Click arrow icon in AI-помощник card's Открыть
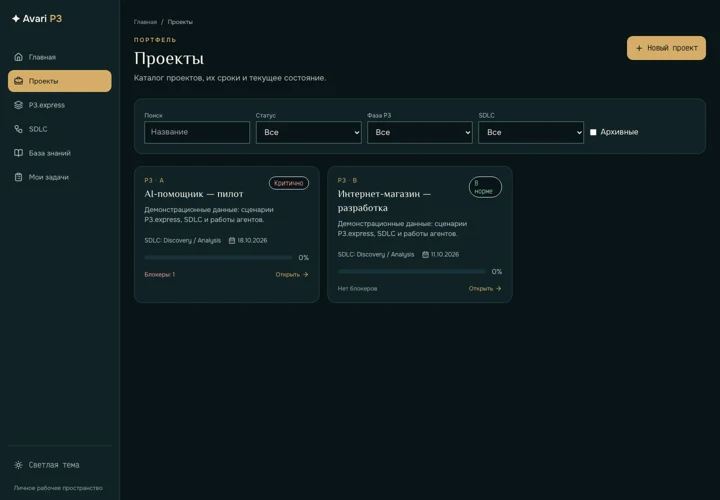Screen dimensions: 720x500 (x=305, y=275)
